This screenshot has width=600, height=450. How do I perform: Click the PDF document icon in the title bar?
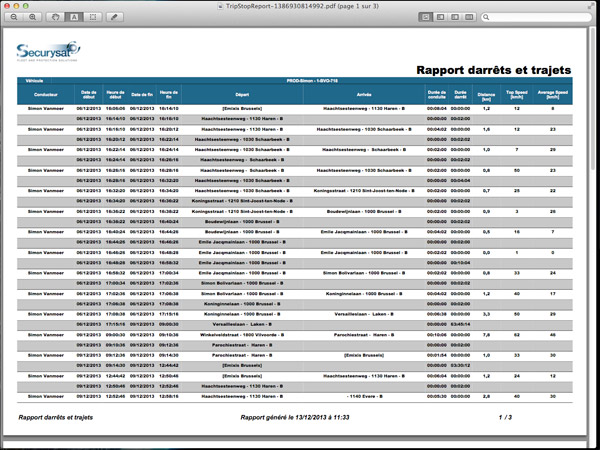[x=220, y=6]
